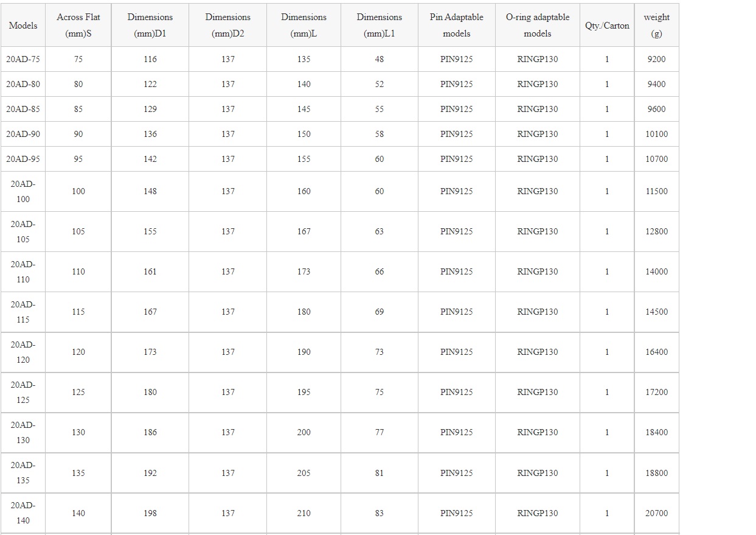This screenshot has width=756, height=535.
Task: Select the weight cell showing 14500
Action: (x=656, y=312)
